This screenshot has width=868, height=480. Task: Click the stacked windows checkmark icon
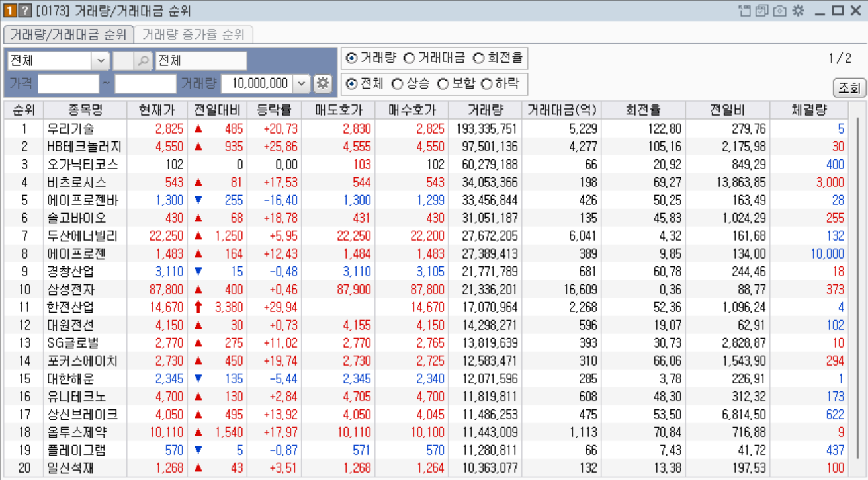coord(762,11)
